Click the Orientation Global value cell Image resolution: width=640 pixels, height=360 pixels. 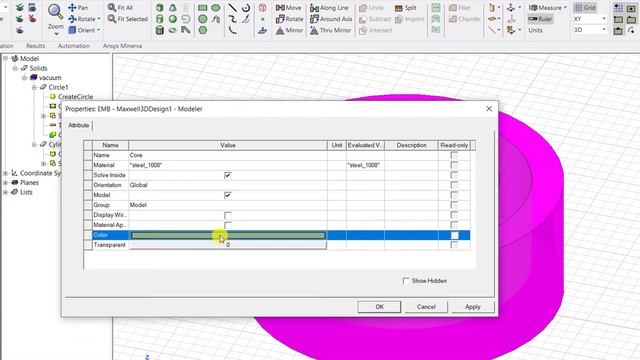coord(228,185)
